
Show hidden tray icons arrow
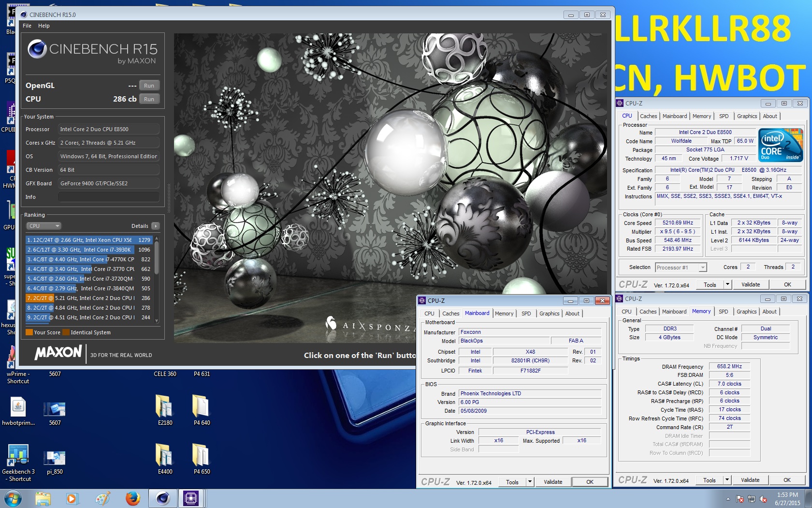tap(728, 499)
